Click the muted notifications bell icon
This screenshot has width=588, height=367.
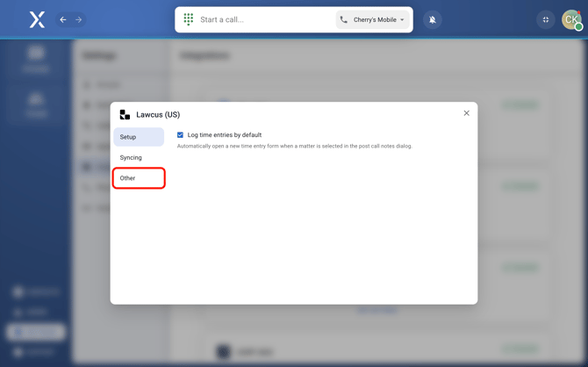[433, 19]
